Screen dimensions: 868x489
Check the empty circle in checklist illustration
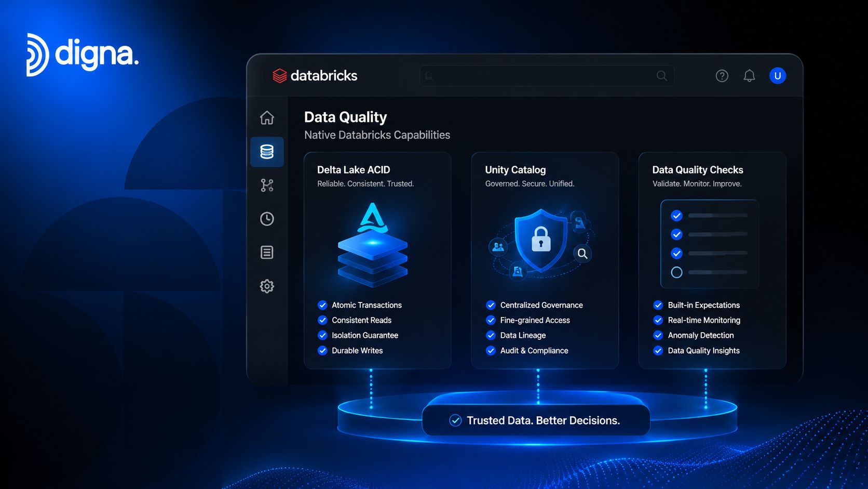click(x=676, y=272)
